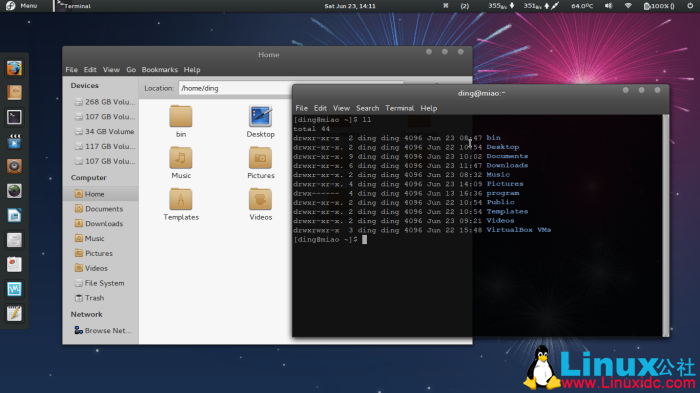Open Search menu in terminal window
This screenshot has height=393, width=700.
367,108
